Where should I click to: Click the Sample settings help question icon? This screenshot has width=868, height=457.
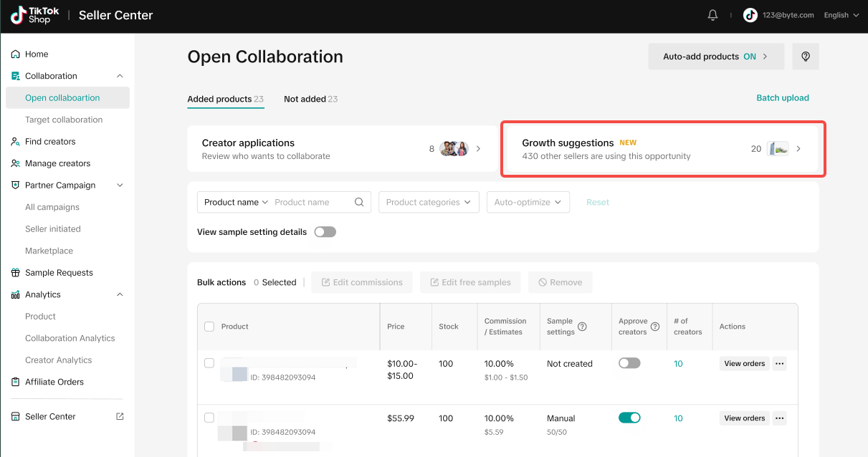click(x=582, y=327)
